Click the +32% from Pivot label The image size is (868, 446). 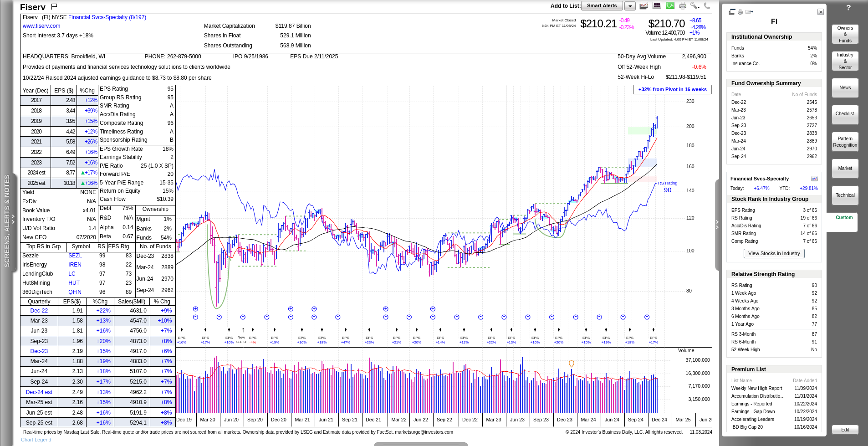672,89
